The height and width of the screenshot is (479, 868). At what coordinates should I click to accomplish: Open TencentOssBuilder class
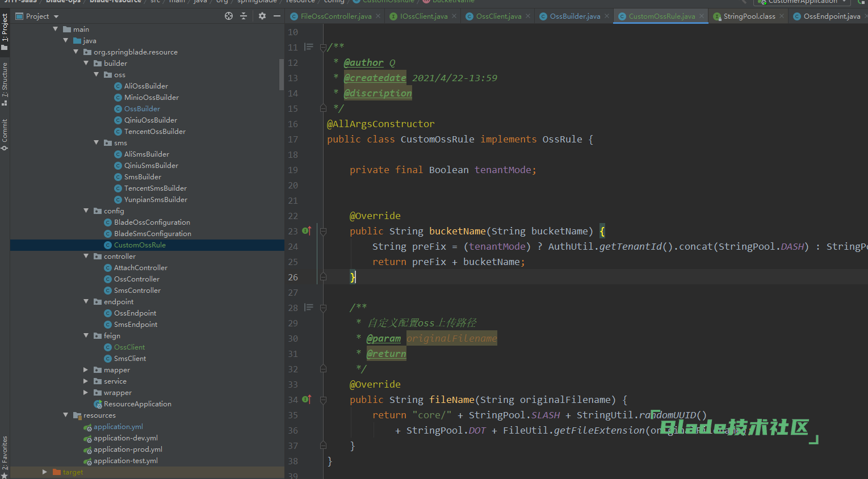[x=155, y=131]
